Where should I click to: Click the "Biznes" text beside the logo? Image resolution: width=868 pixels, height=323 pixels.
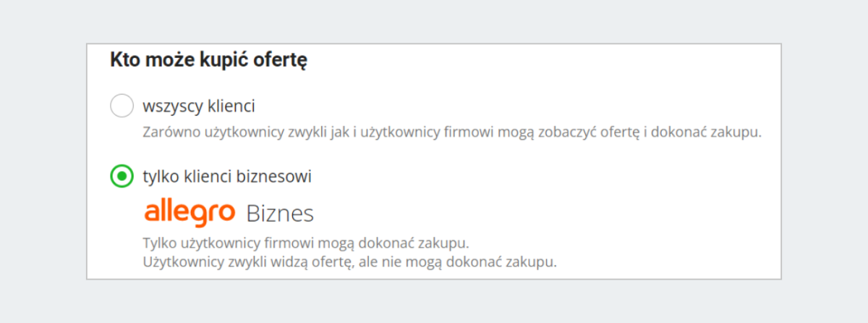click(x=280, y=213)
